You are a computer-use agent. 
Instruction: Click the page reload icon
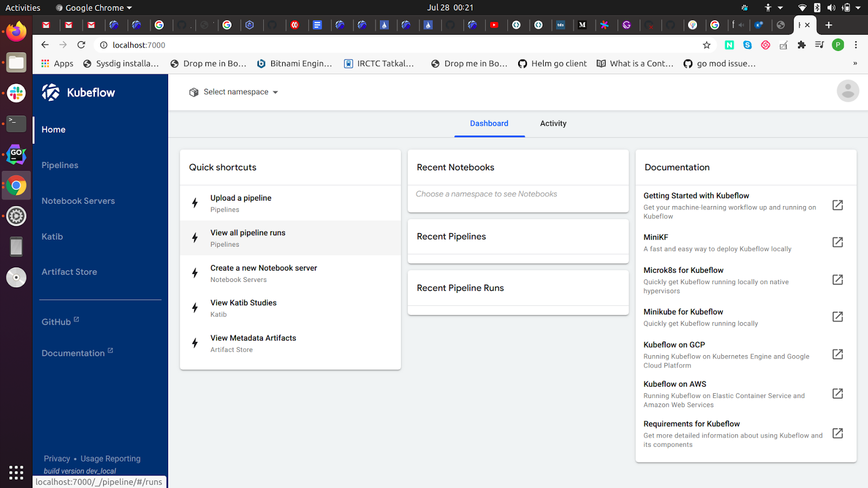click(81, 45)
